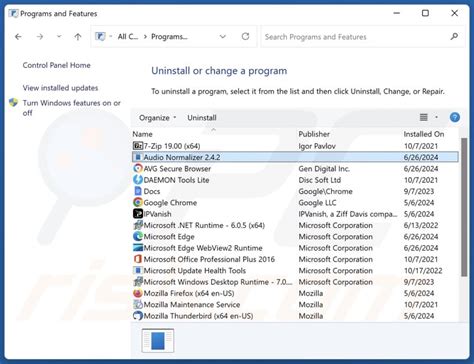
Task: Click the Edge WebView2 Runtime icon
Action: pyautogui.click(x=138, y=248)
